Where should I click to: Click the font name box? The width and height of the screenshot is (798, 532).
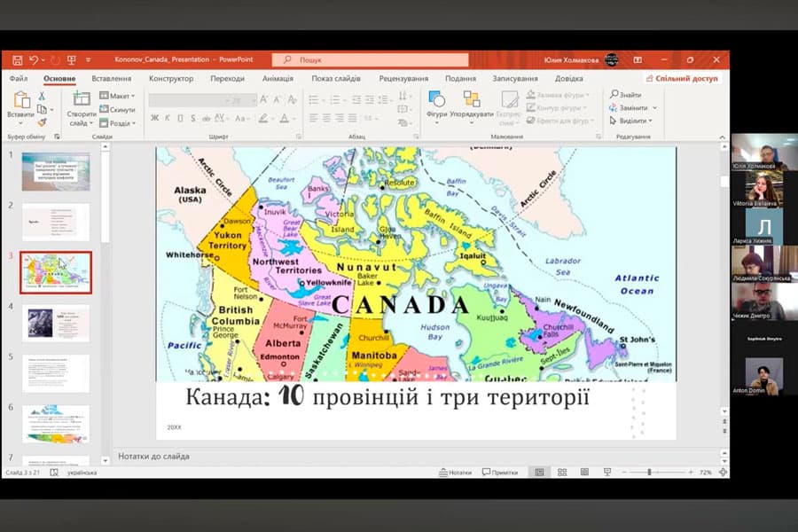(188, 100)
